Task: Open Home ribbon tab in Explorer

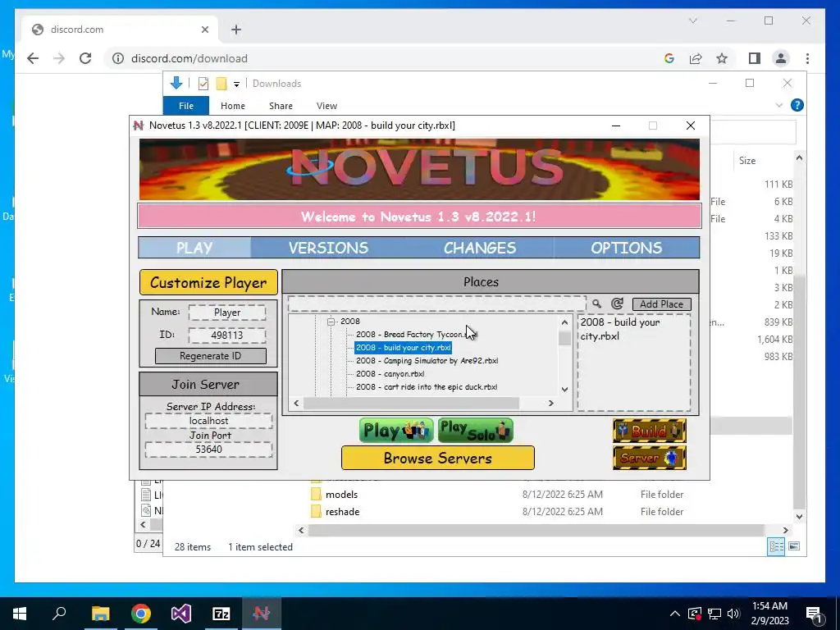Action: click(x=232, y=106)
